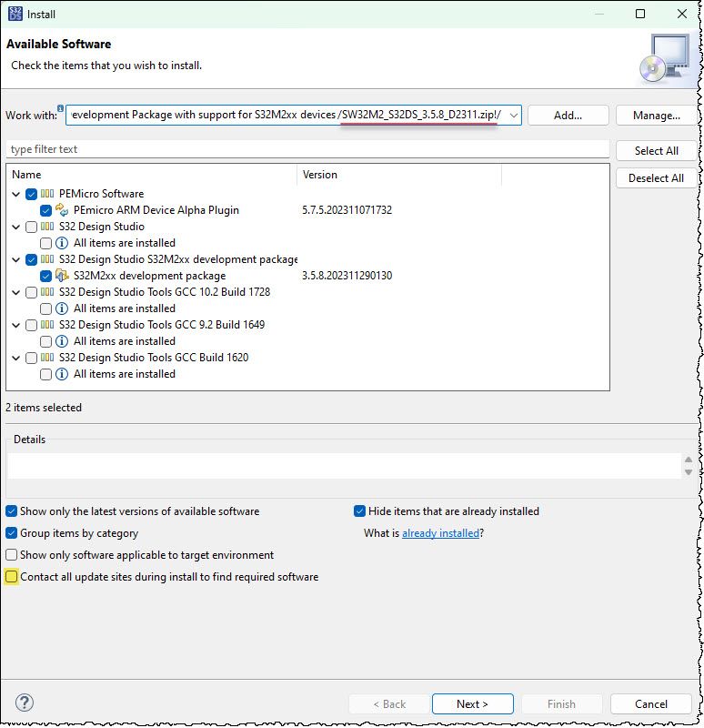Uncheck PEmicro ARM Device Alpha Plugin checkbox
704x728 pixels.
[45, 210]
